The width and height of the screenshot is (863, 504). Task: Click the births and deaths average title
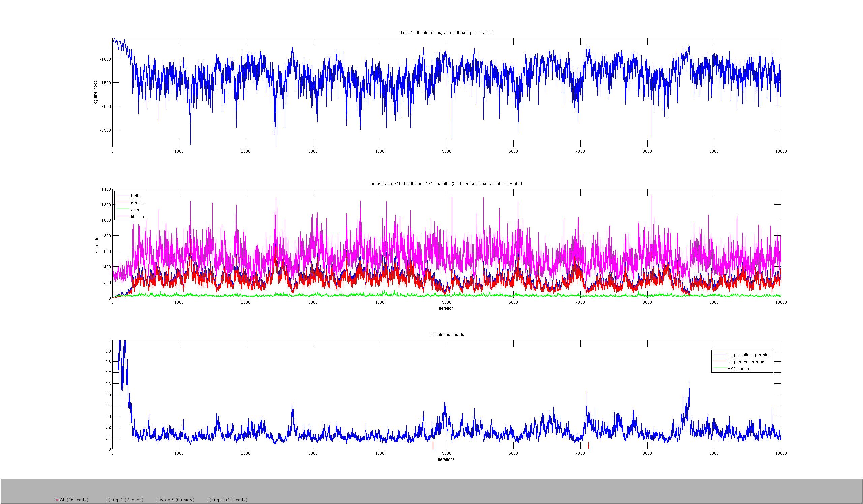(446, 184)
